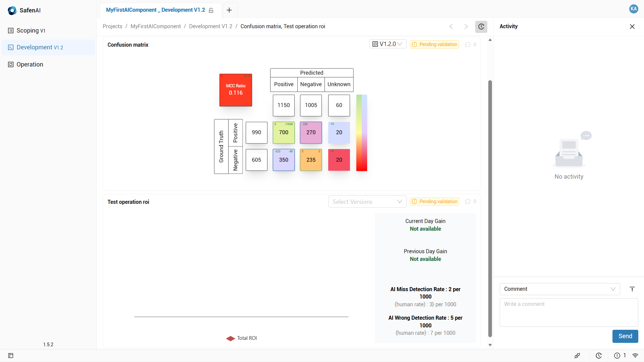
Task: Go to Operation in the sidebar
Action: [x=30, y=64]
